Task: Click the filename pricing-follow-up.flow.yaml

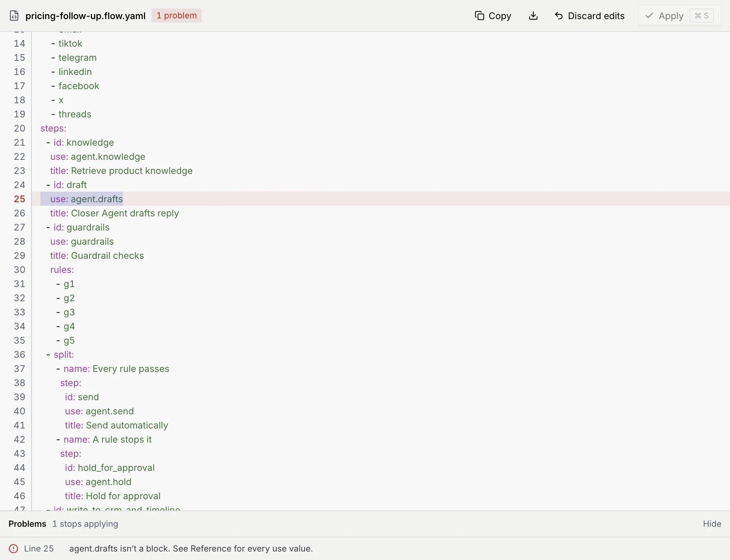Action: (85, 16)
